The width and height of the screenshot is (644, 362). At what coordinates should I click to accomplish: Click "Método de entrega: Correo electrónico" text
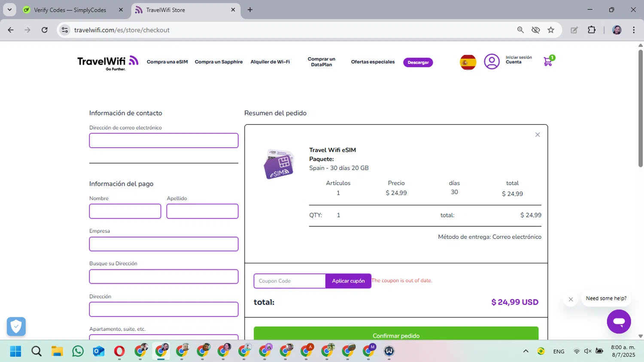[489, 237]
